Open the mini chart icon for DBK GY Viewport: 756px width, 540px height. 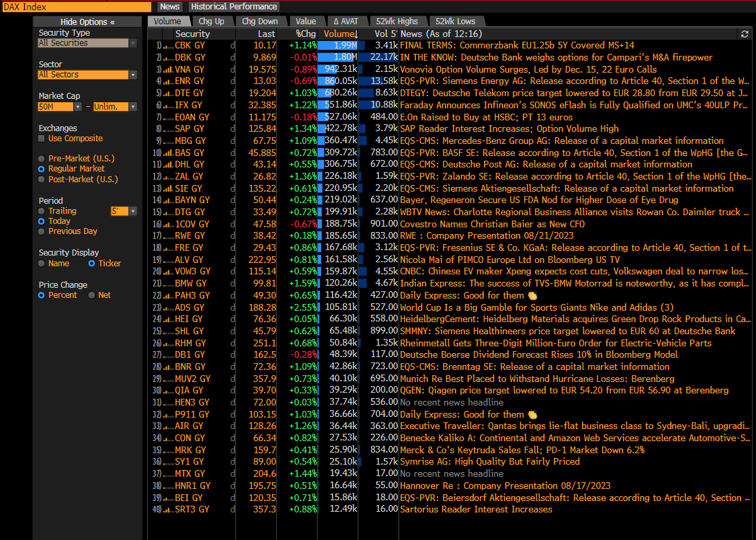pos(168,57)
